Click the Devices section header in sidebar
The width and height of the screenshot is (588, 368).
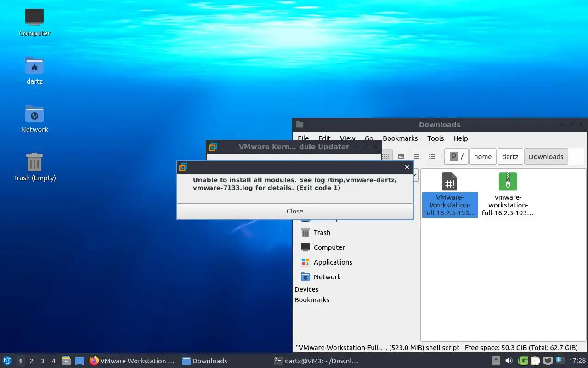click(x=306, y=289)
